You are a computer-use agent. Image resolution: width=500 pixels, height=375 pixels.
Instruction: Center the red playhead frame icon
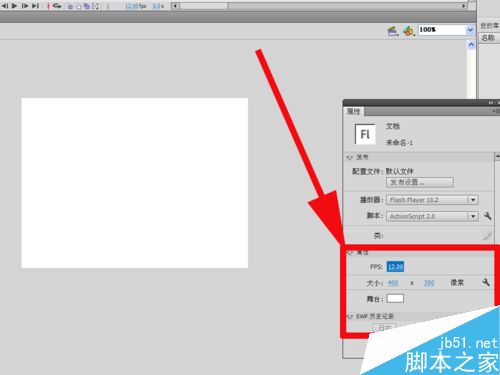tap(48, 6)
